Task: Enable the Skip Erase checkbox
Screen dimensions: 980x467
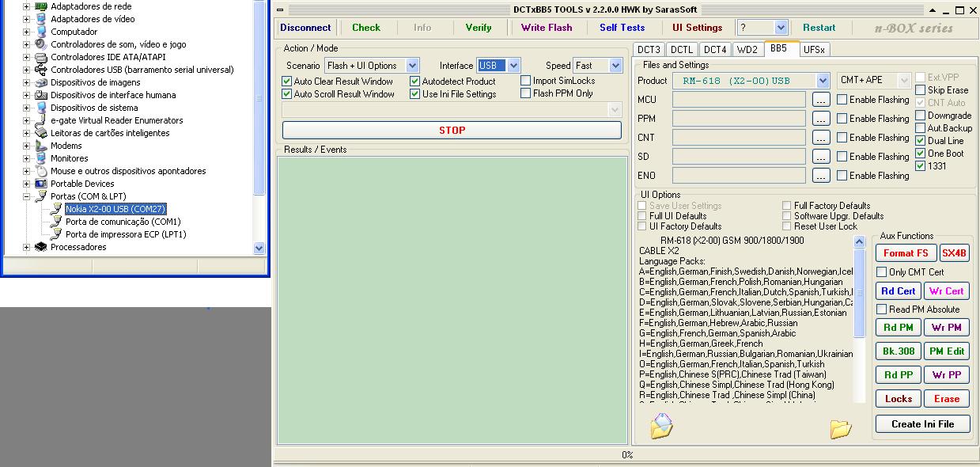Action: coord(920,90)
